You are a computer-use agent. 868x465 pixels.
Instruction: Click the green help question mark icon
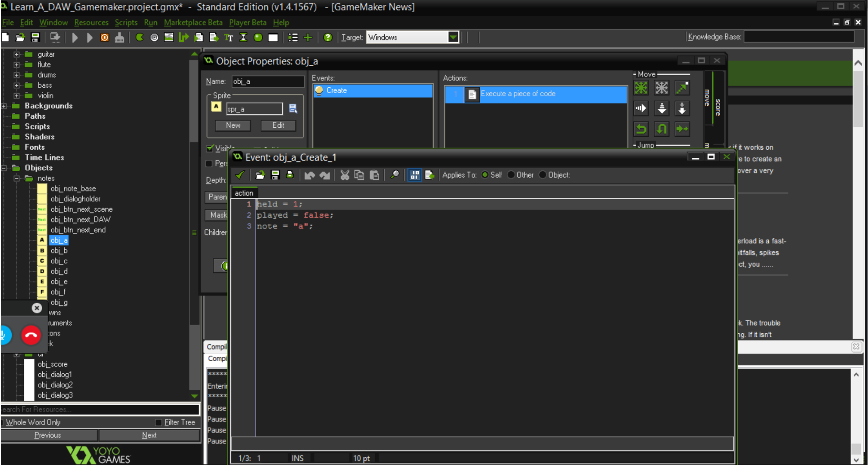pos(328,38)
